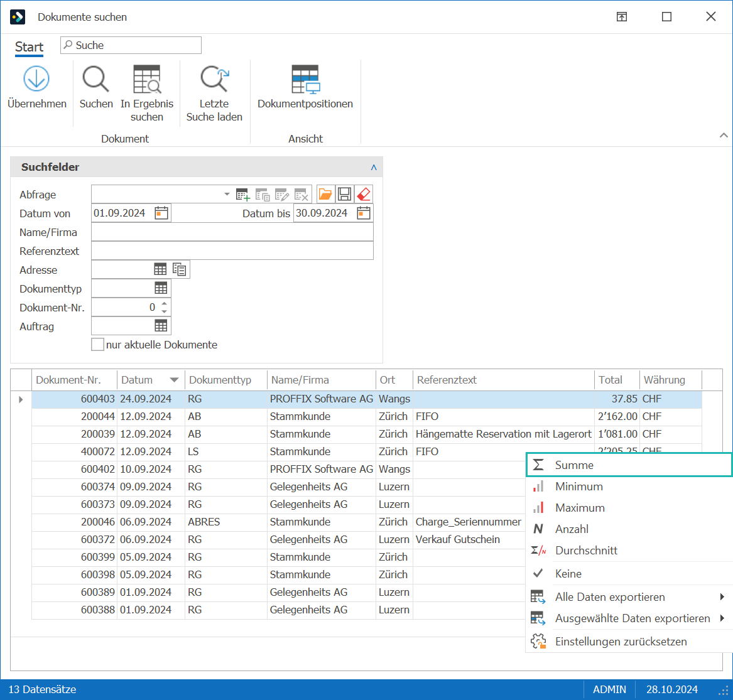Open the Datum bis calendar picker
This screenshot has height=700, width=733.
point(364,213)
